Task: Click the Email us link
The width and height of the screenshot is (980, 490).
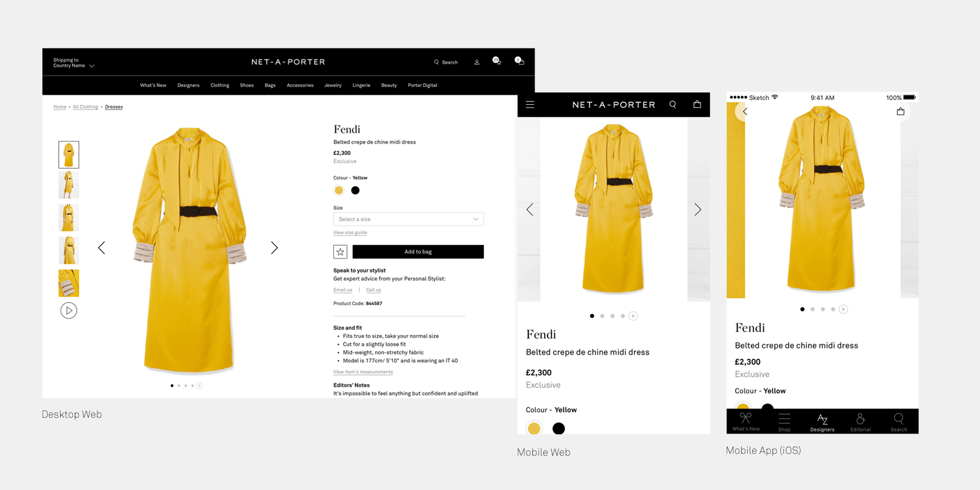Action: point(343,290)
